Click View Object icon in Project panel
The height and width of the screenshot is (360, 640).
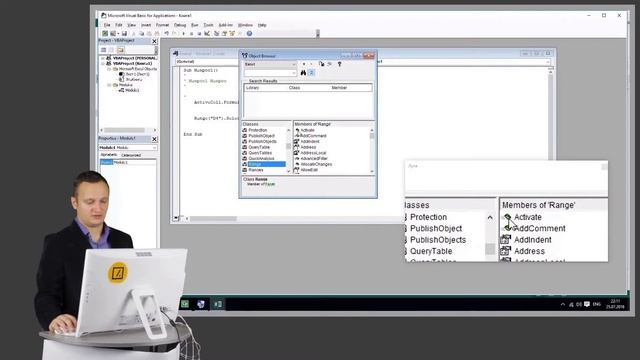click(111, 50)
